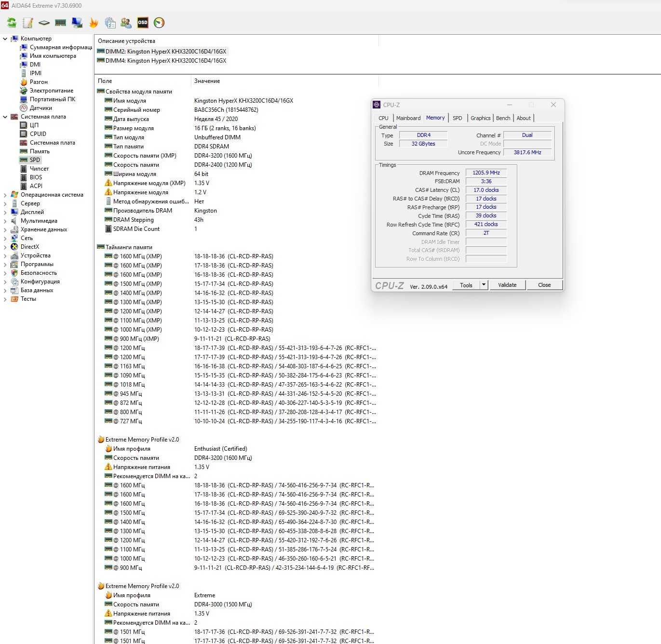Image resolution: width=661 pixels, height=644 pixels.
Task: Expand the Дисплей tree node
Action: (x=5, y=212)
